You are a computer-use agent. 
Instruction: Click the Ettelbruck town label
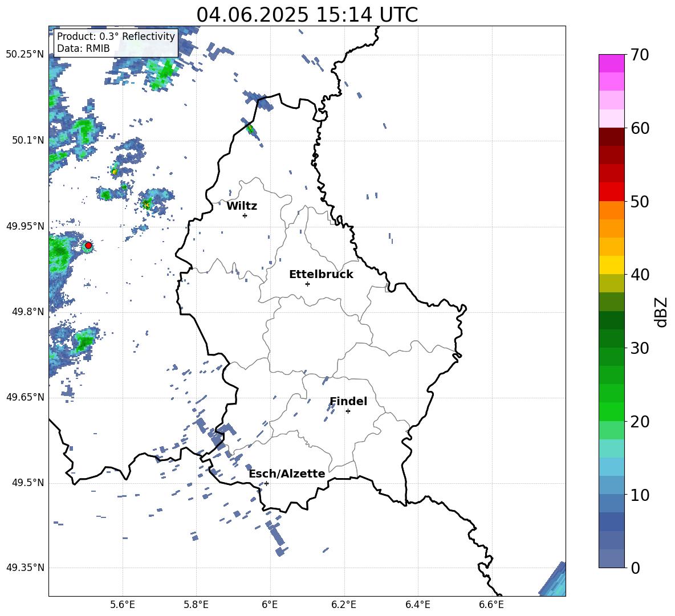click(x=321, y=275)
